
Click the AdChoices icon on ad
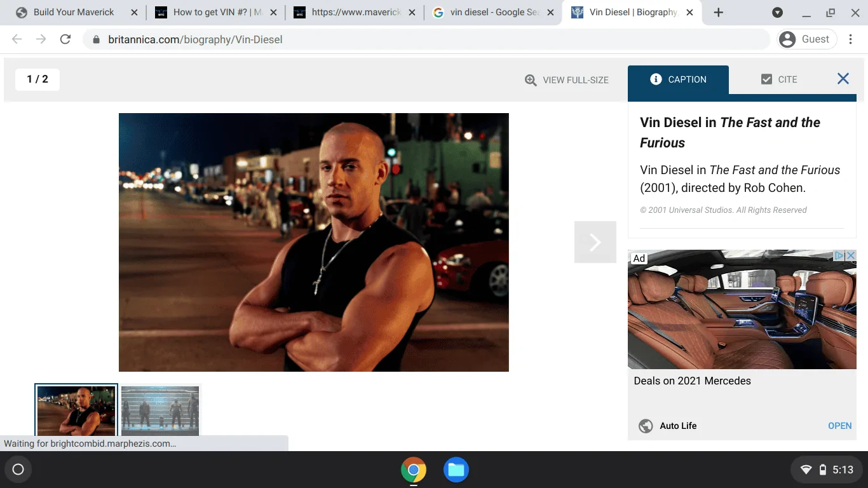839,255
